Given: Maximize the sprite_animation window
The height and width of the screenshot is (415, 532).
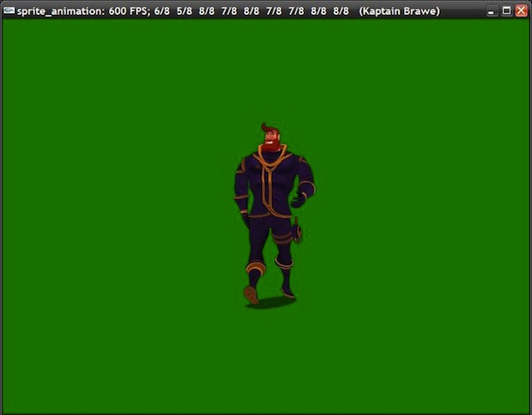Looking at the screenshot, I should coord(506,10).
